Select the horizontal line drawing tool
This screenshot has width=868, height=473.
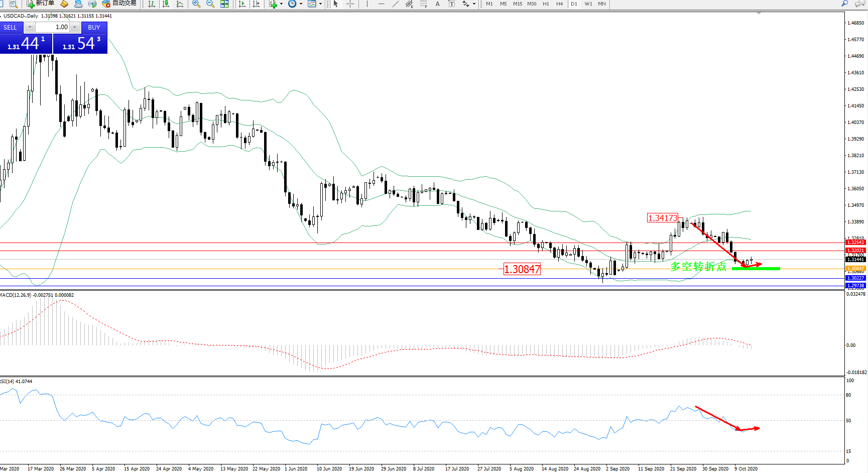click(x=382, y=4)
